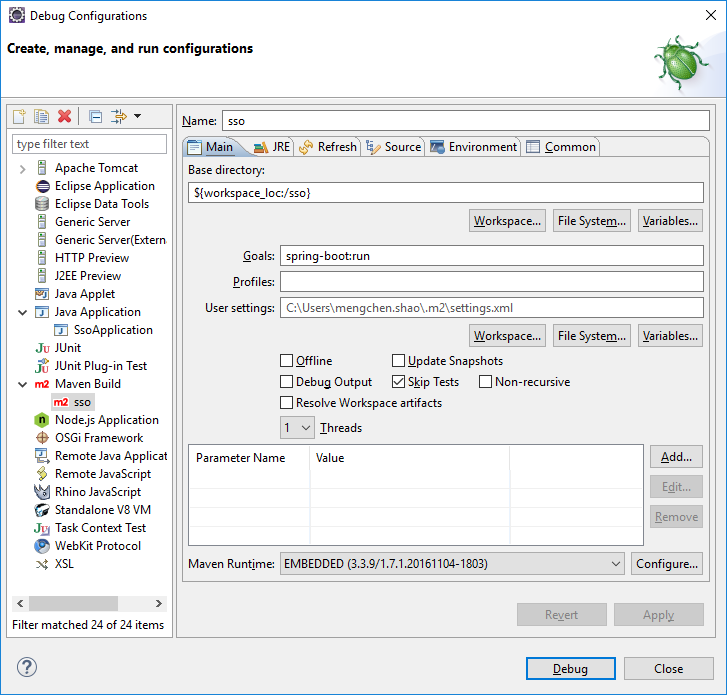Click the Name field containing sso
The image size is (727, 695).
pos(466,121)
